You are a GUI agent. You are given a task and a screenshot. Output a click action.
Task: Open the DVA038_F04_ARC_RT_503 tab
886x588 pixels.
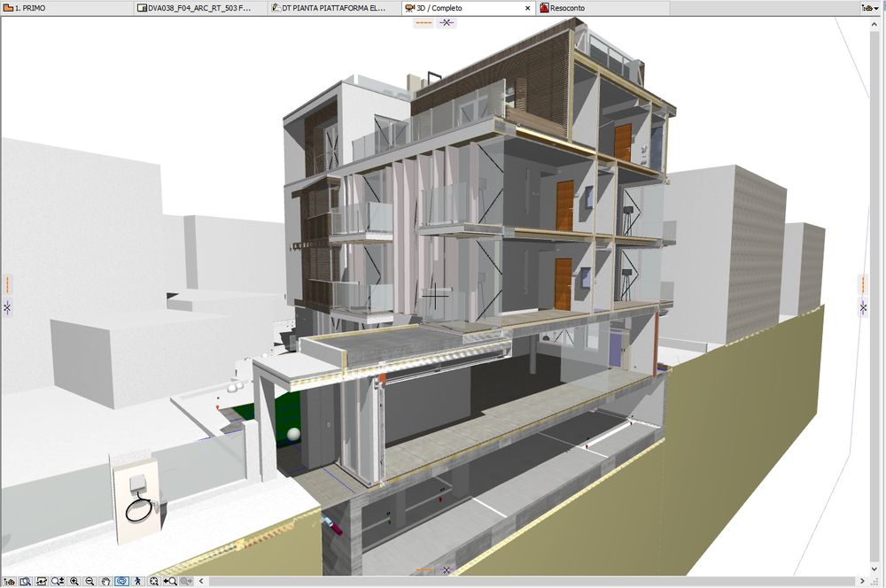[199, 8]
